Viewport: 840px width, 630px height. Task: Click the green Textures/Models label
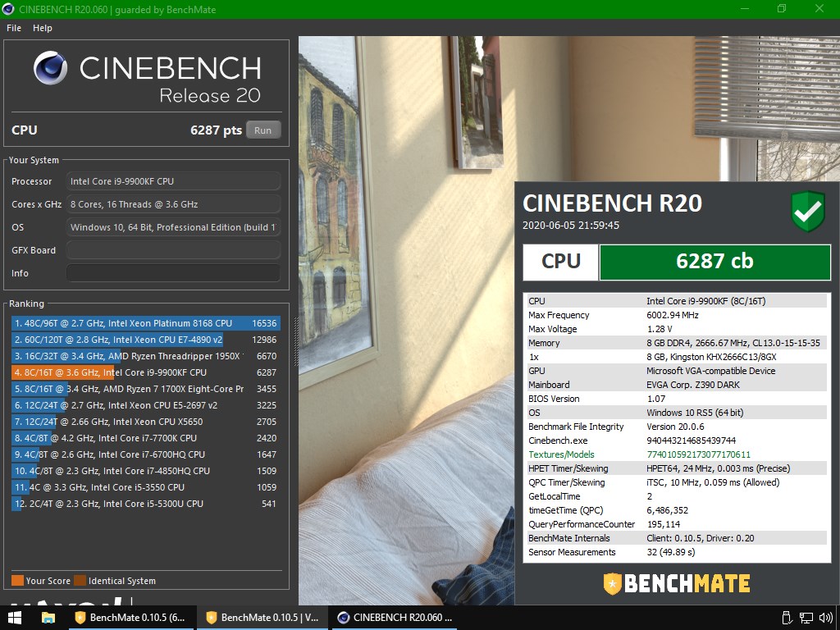point(561,454)
